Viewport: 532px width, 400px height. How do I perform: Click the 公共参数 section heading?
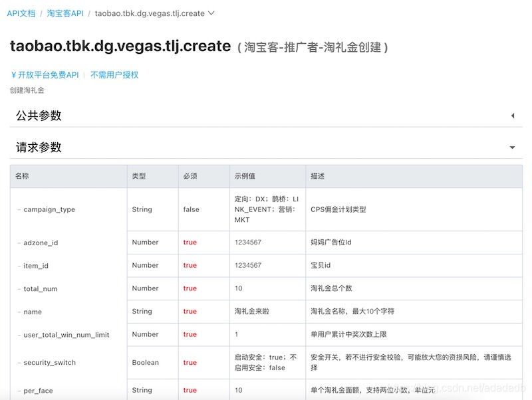coord(39,116)
